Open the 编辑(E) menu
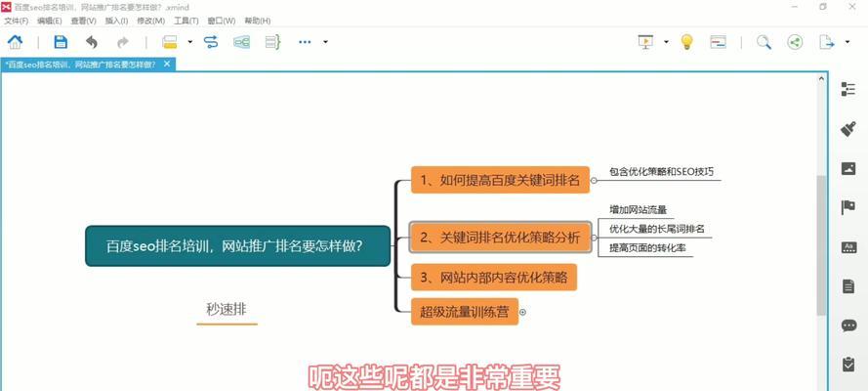Screen dimensions: 868x391 point(49,21)
